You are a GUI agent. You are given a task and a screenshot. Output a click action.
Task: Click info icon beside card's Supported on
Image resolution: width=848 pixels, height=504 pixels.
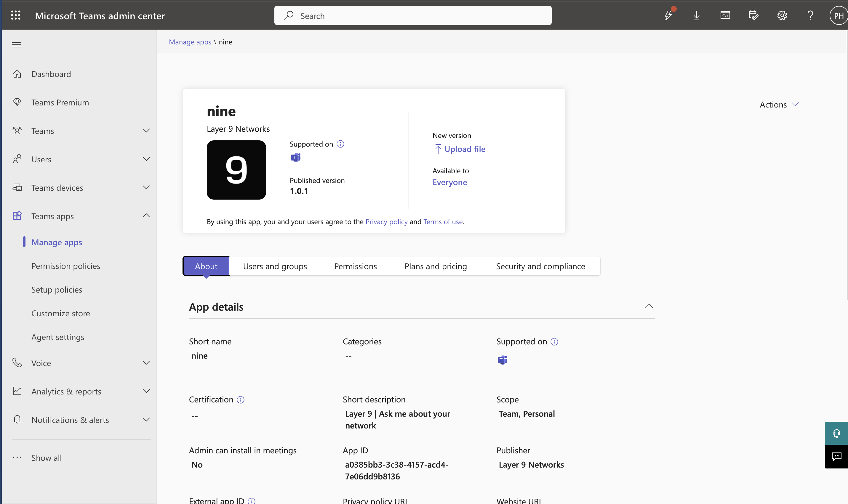point(340,144)
